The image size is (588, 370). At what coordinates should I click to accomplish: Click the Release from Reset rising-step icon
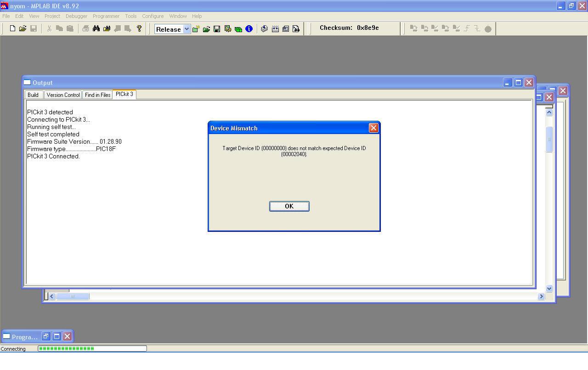[467, 28]
